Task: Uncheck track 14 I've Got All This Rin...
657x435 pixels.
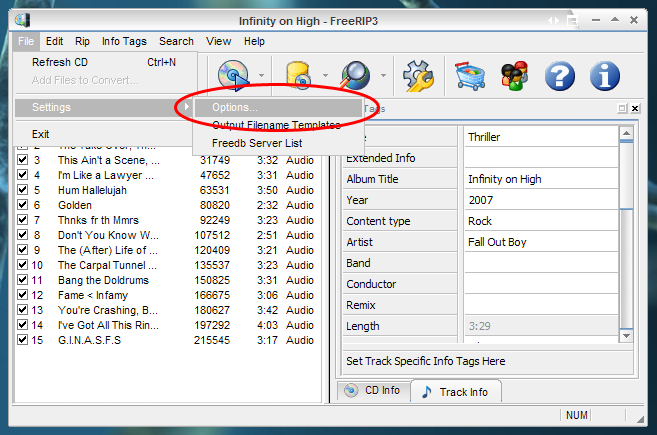Action: (x=22, y=325)
